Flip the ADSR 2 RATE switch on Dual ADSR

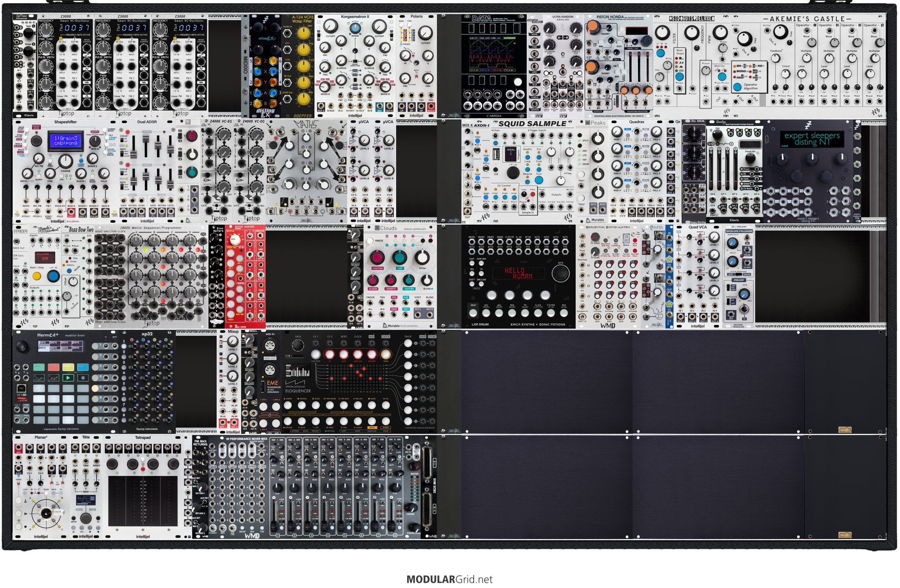(122, 187)
